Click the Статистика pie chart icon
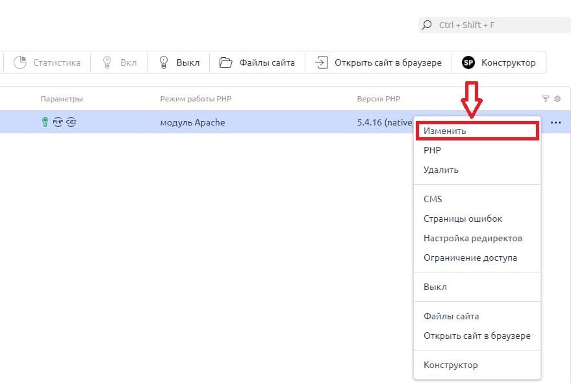 point(20,62)
